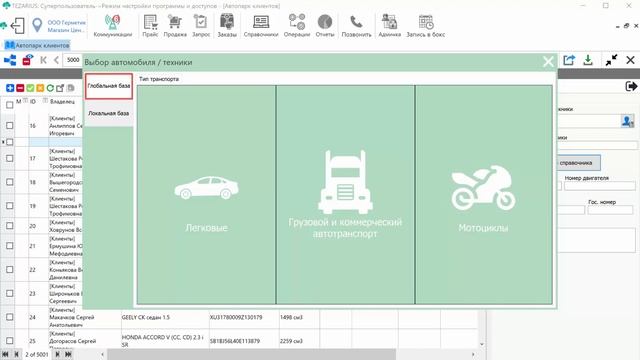This screenshot has width=640, height=360.
Task: Check the row 20 checkbox
Action: (9, 226)
